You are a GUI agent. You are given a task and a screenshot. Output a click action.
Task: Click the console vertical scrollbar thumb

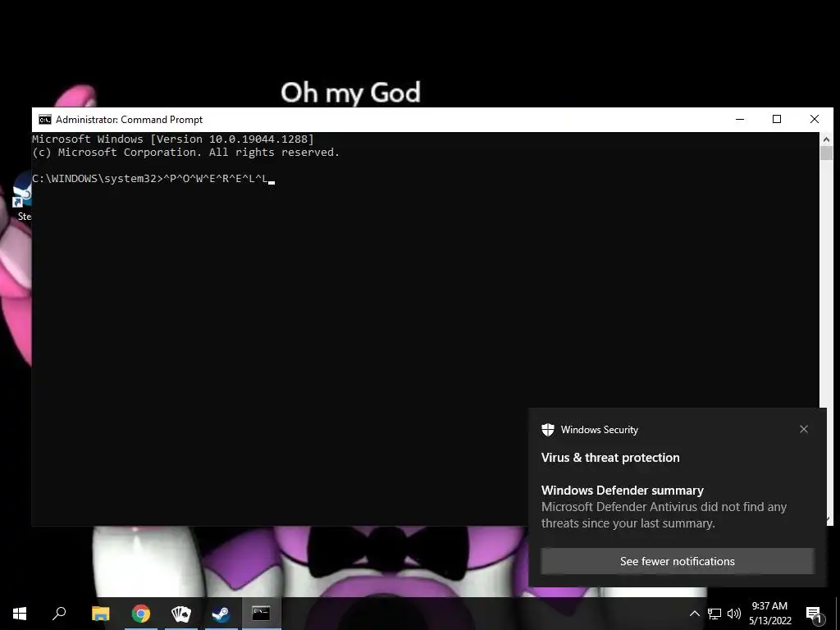click(x=826, y=153)
